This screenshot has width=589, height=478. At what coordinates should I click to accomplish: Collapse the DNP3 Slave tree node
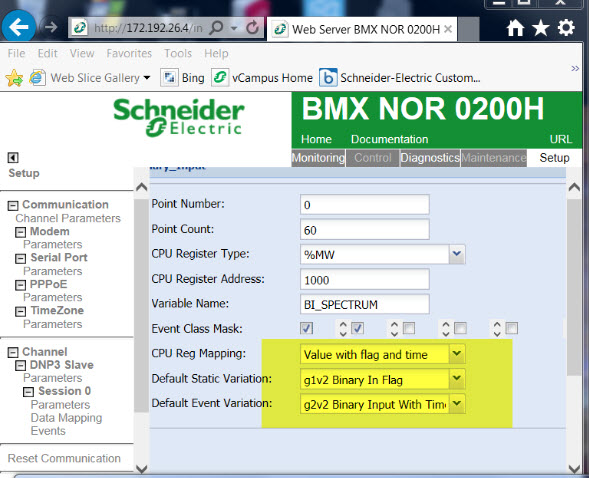(20, 365)
